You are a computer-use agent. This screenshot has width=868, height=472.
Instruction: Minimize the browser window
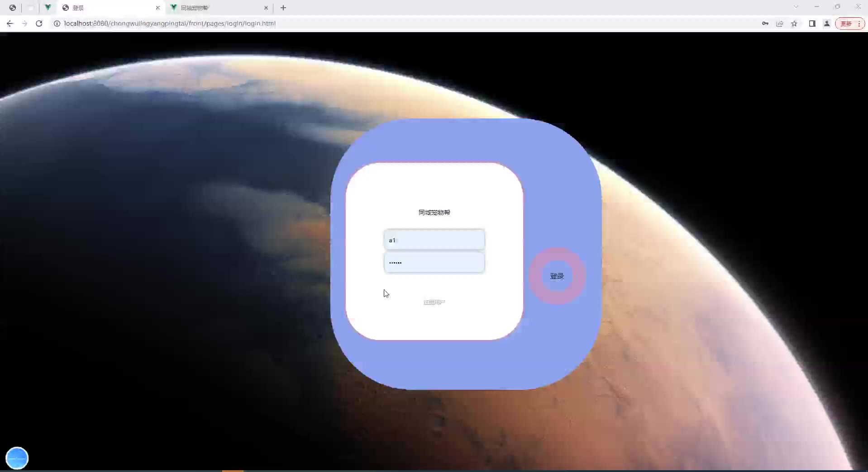pyautogui.click(x=817, y=7)
